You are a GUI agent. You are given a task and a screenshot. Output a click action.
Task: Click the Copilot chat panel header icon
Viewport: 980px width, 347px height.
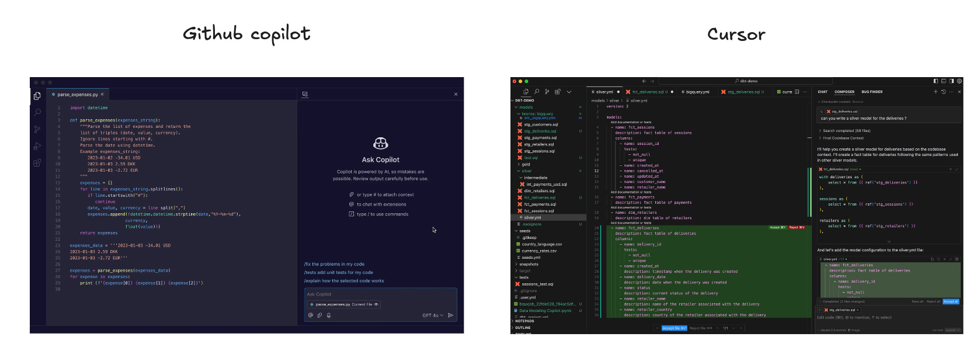point(305,94)
